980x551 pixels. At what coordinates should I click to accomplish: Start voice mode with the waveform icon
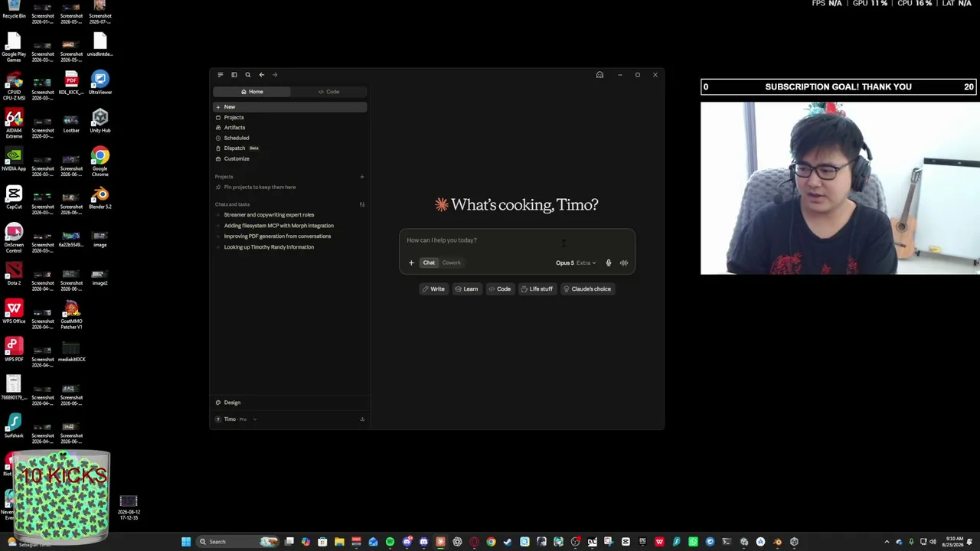click(x=624, y=263)
